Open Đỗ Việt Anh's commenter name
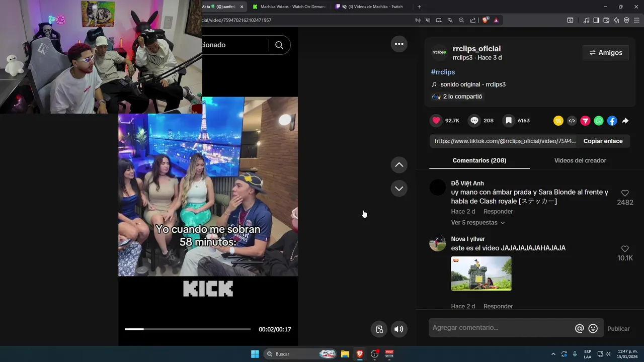The height and width of the screenshot is (362, 644). coord(467,184)
